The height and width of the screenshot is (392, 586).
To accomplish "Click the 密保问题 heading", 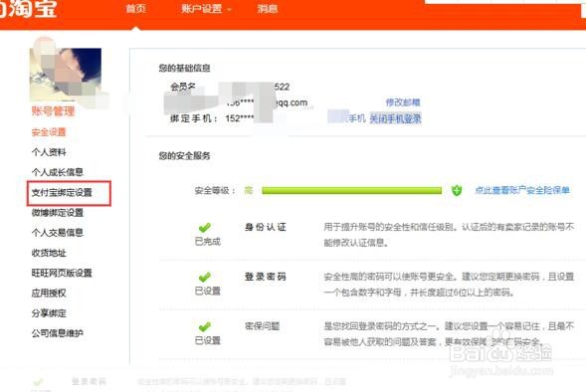I will tap(263, 326).
